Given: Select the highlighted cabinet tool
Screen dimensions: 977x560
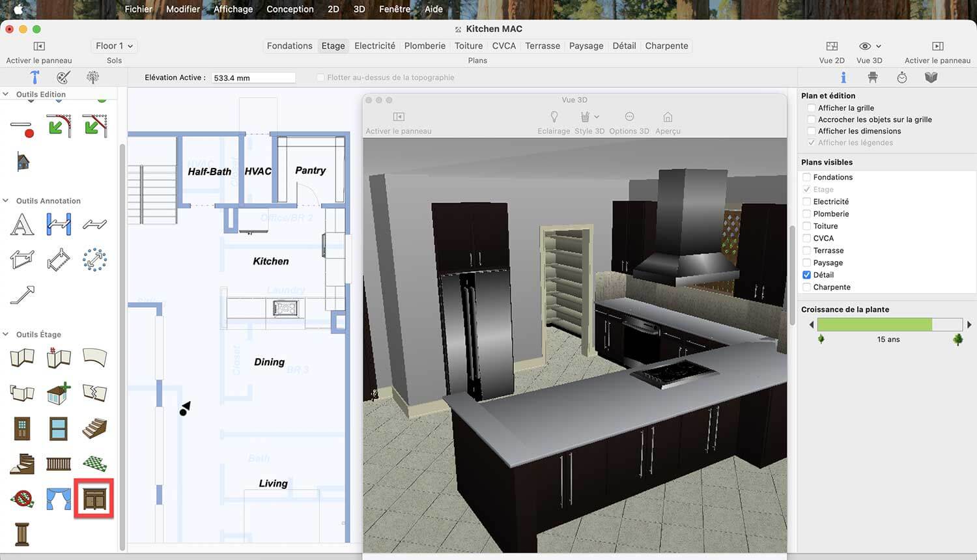Looking at the screenshot, I should click(x=94, y=499).
